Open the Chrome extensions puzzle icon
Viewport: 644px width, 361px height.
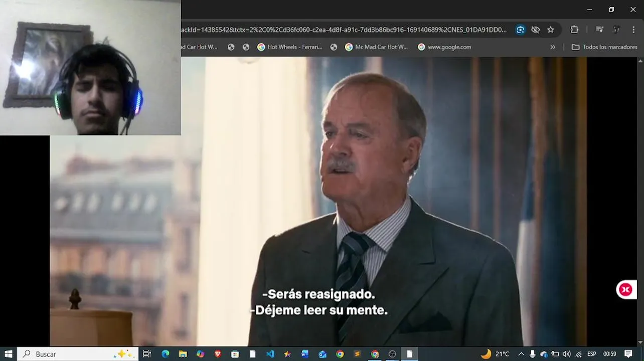(574, 30)
